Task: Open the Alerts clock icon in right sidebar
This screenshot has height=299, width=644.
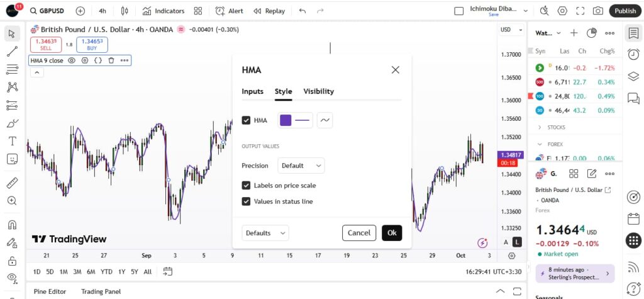Action: [633, 55]
